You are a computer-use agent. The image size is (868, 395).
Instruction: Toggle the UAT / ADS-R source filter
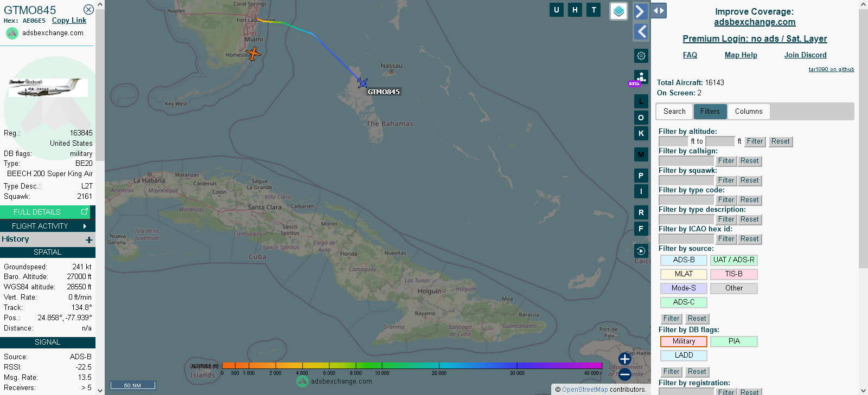coord(734,260)
